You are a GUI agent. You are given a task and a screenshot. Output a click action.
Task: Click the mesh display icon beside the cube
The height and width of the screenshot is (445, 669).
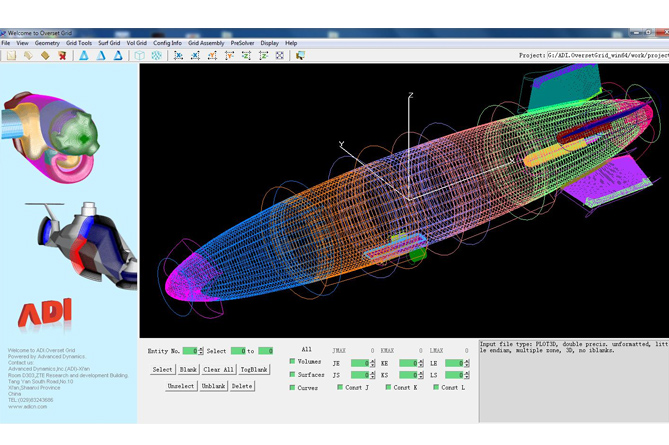point(156,56)
